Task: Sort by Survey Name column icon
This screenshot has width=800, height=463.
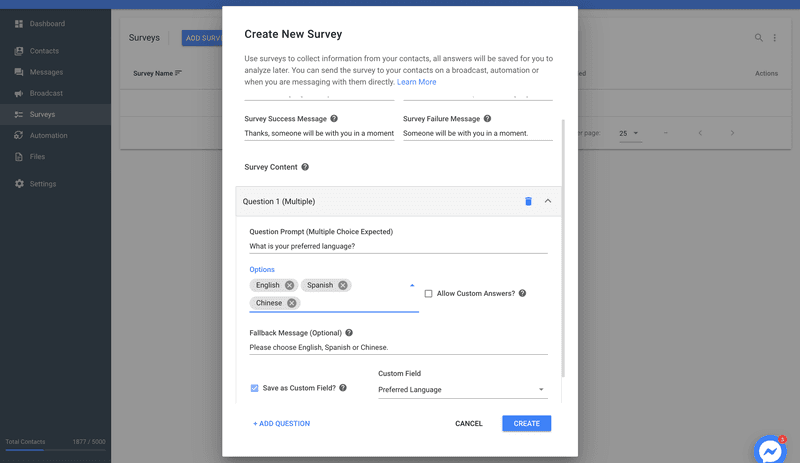Action: tap(178, 73)
